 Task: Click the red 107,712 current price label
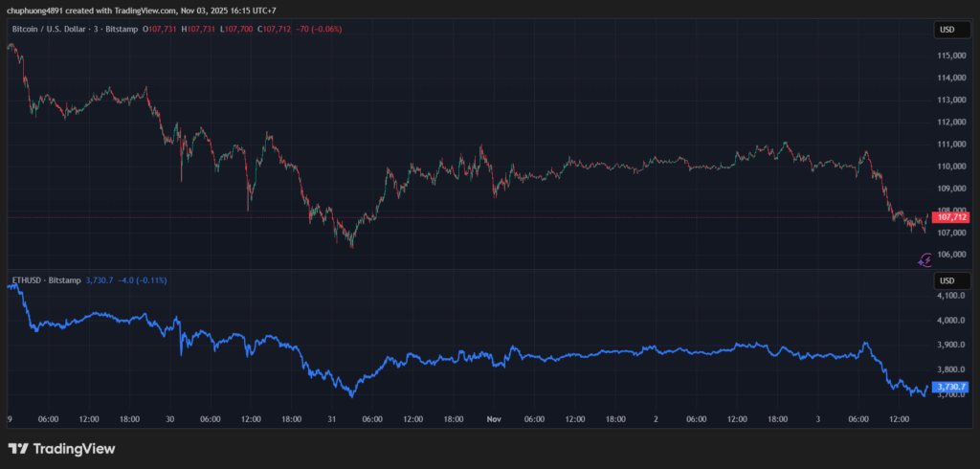[x=951, y=217]
